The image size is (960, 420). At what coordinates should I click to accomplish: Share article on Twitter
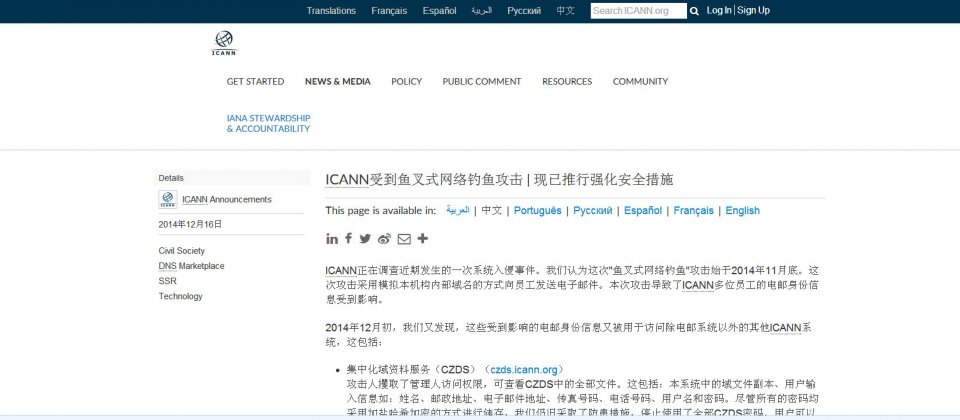point(366,239)
